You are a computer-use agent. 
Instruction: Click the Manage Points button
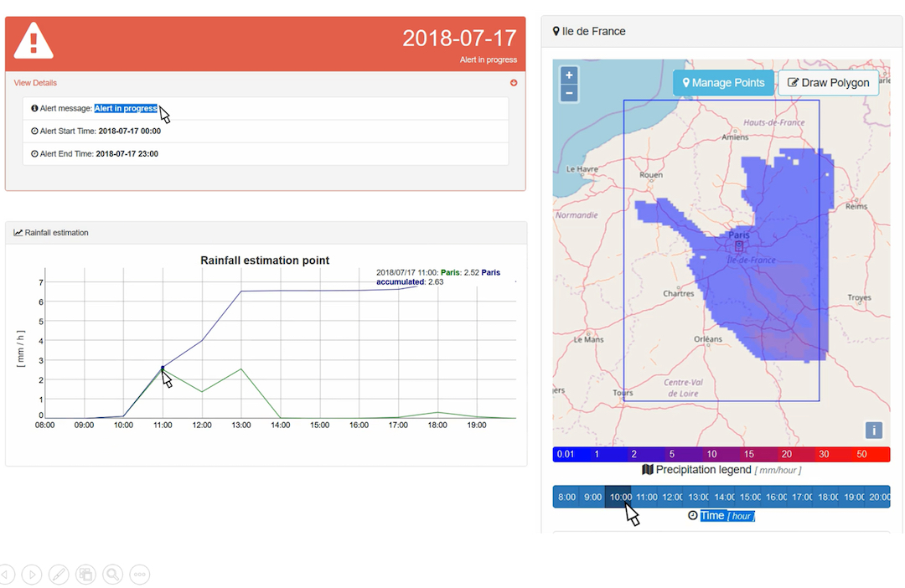click(x=724, y=83)
